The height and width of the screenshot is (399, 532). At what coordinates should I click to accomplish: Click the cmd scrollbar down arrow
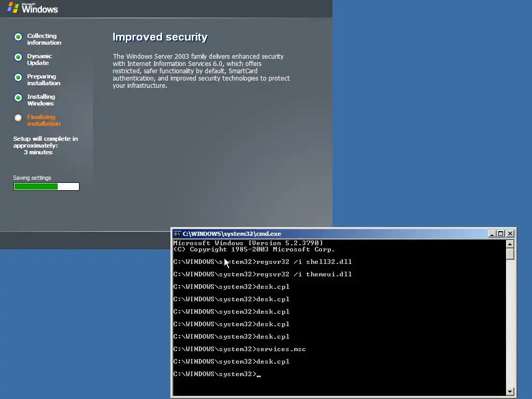click(510, 392)
